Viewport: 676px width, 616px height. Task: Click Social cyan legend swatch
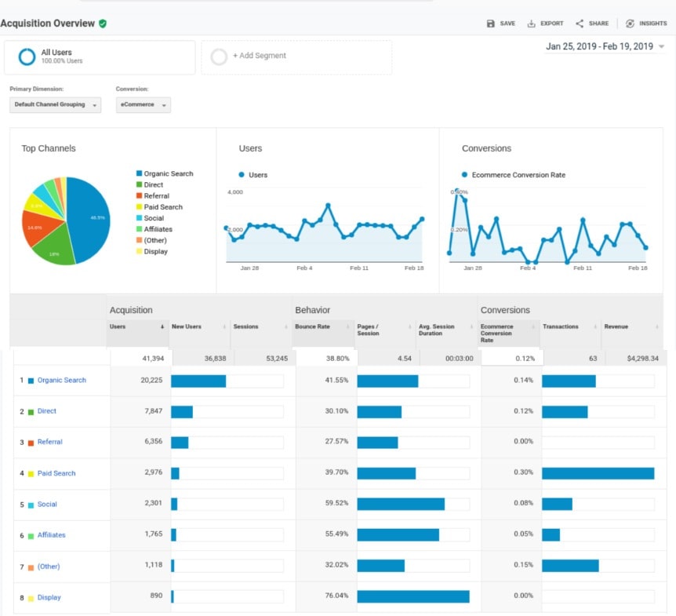(x=139, y=218)
